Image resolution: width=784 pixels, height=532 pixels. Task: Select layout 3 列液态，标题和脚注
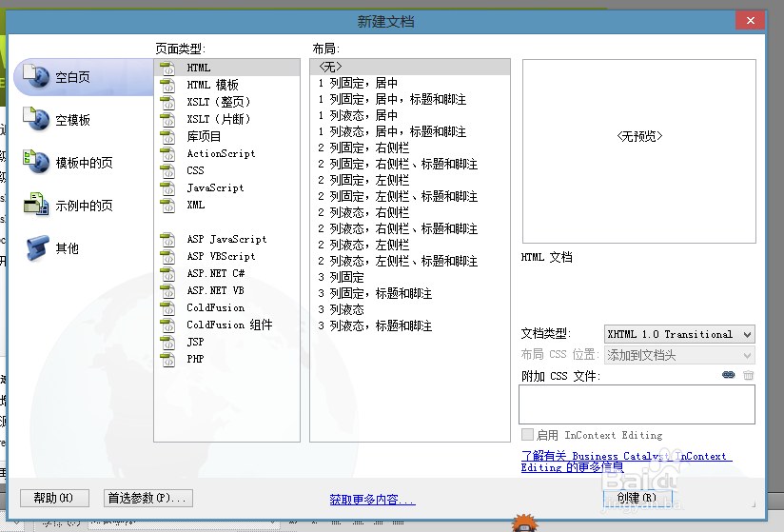point(410,325)
